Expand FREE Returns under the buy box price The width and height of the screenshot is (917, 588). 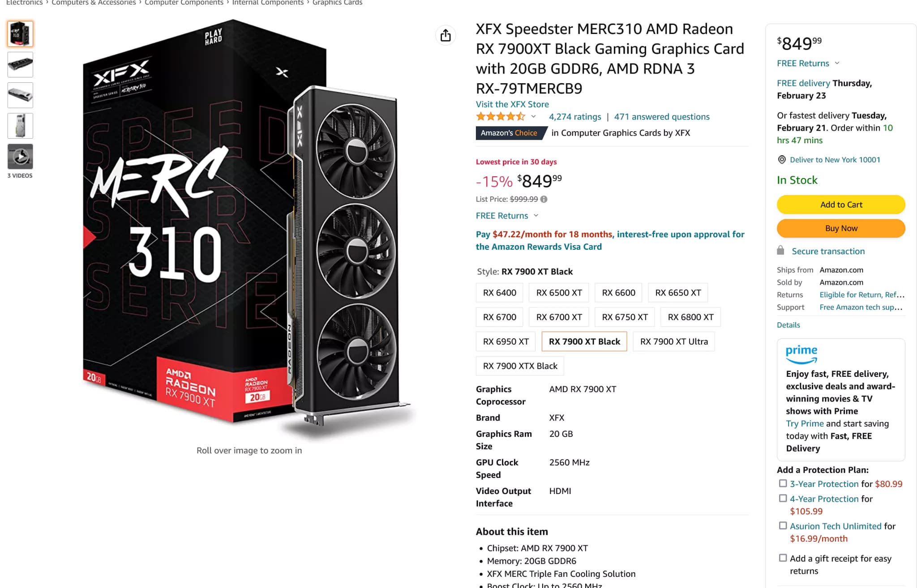click(x=837, y=63)
